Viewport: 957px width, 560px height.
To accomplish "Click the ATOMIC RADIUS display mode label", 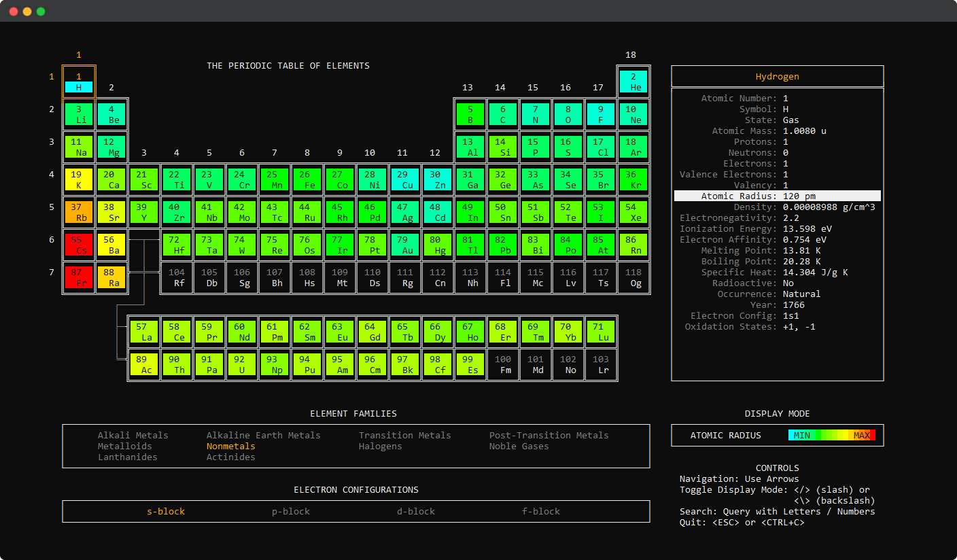I will [726, 435].
